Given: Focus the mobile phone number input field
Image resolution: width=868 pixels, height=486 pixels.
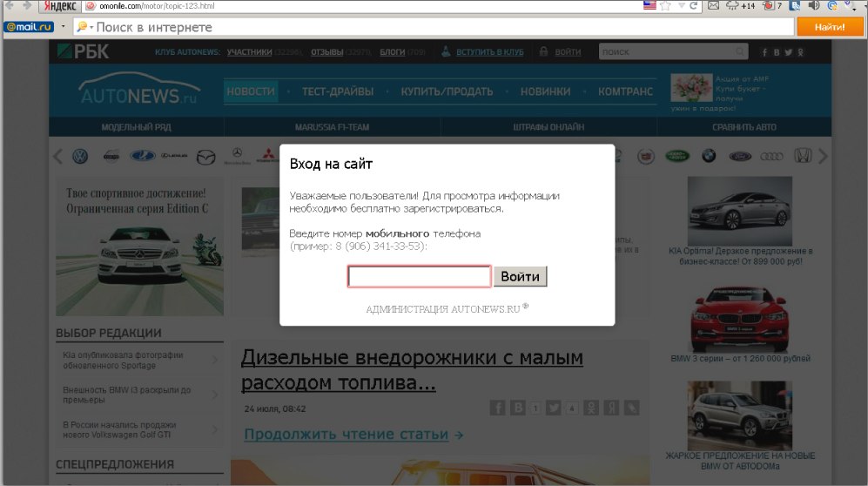Looking at the screenshot, I should click(x=419, y=276).
